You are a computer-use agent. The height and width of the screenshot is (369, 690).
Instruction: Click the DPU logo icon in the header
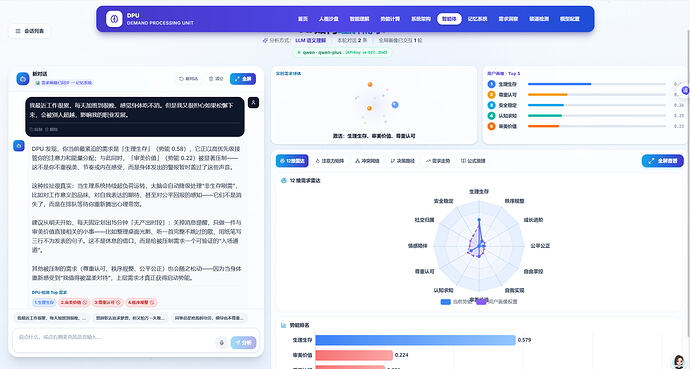[114, 19]
